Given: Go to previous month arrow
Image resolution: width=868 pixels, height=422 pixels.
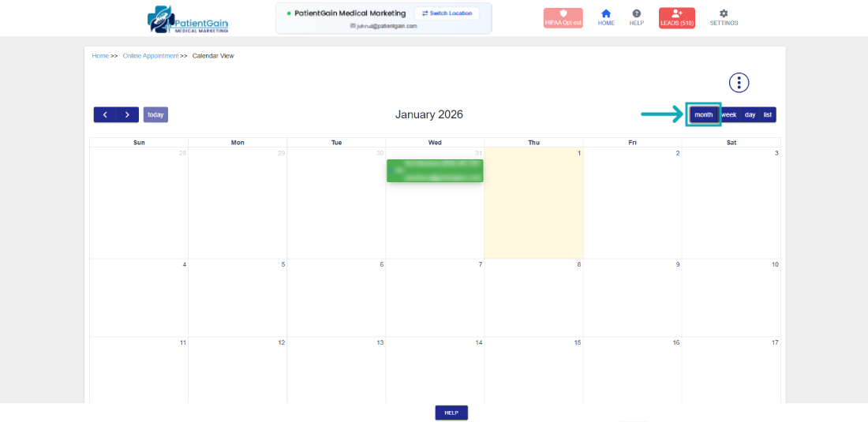Looking at the screenshot, I should point(105,114).
